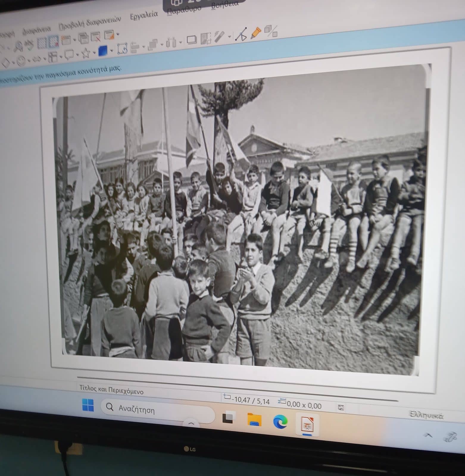This screenshot has height=476, width=465.
Task: Click the Windows Start button
Action: click(x=88, y=405)
